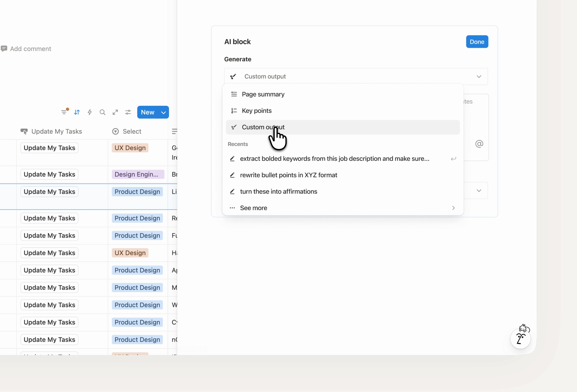The width and height of the screenshot is (577, 392).
Task: Pick recent prompt extract bolded keywords
Action: coord(343,159)
